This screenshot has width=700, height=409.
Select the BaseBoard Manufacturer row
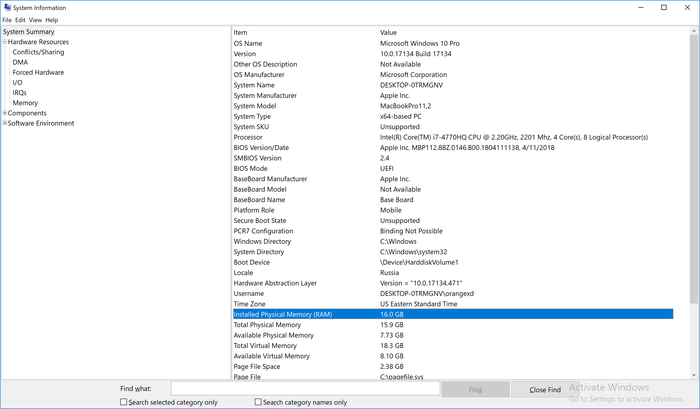click(x=453, y=179)
